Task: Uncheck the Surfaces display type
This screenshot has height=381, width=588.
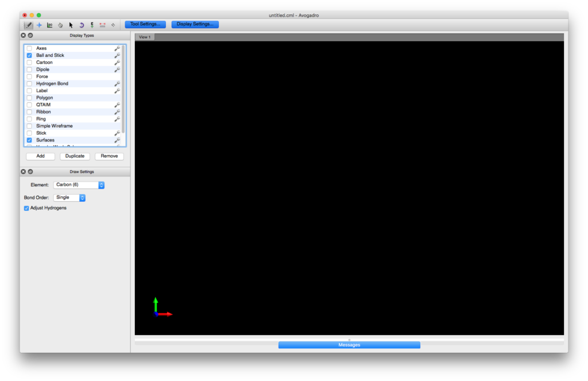Action: pyautogui.click(x=29, y=140)
